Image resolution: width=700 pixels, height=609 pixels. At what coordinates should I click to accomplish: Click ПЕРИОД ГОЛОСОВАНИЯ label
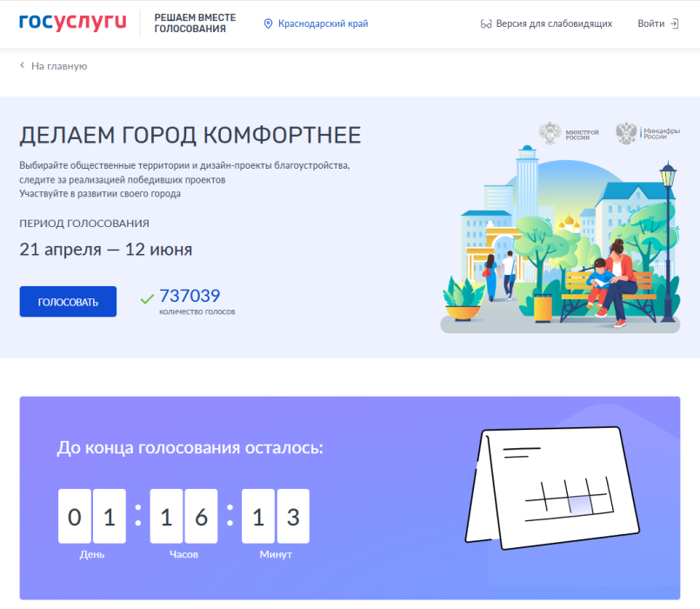pos(84,224)
